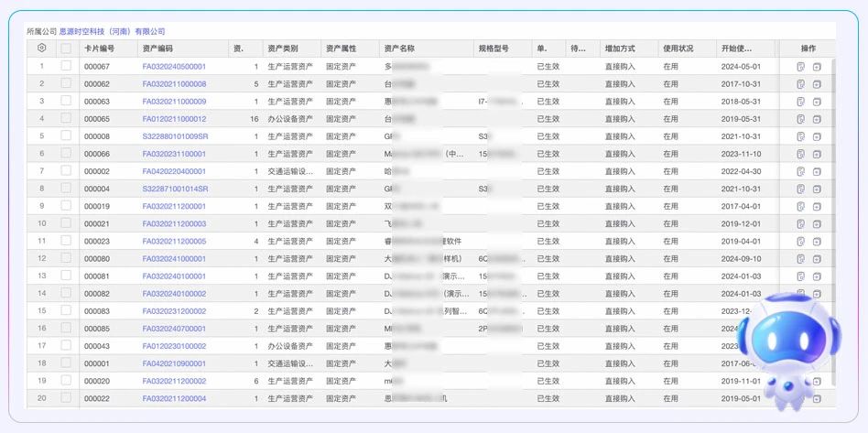The height and width of the screenshot is (433, 868).
Task: Open asset code FA0320241000001
Action: [x=174, y=258]
